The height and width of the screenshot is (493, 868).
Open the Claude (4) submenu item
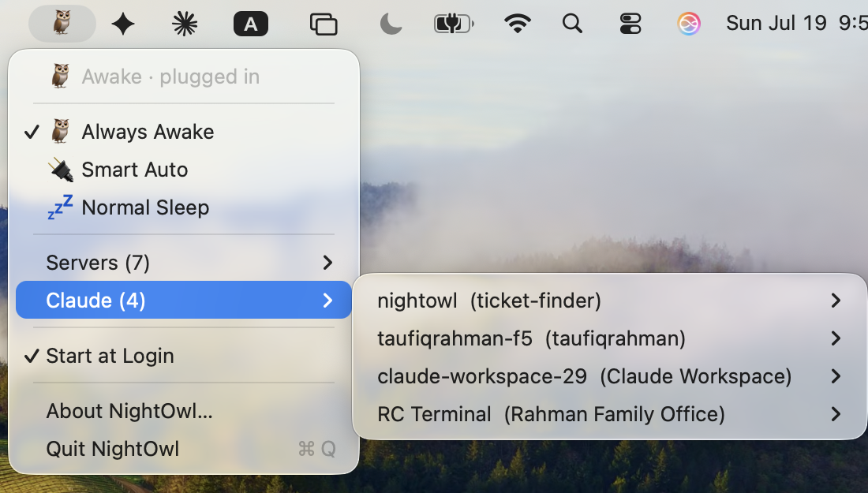click(x=184, y=300)
